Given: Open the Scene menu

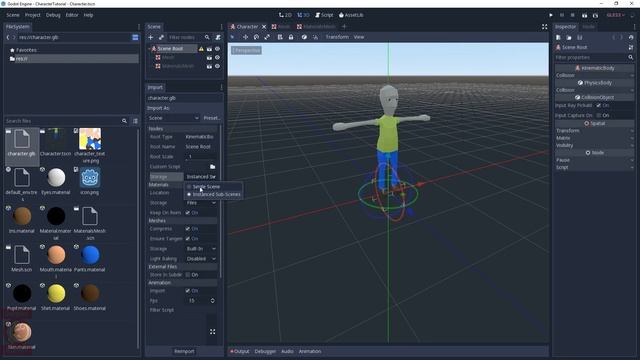Looking at the screenshot, I should click(x=13, y=15).
